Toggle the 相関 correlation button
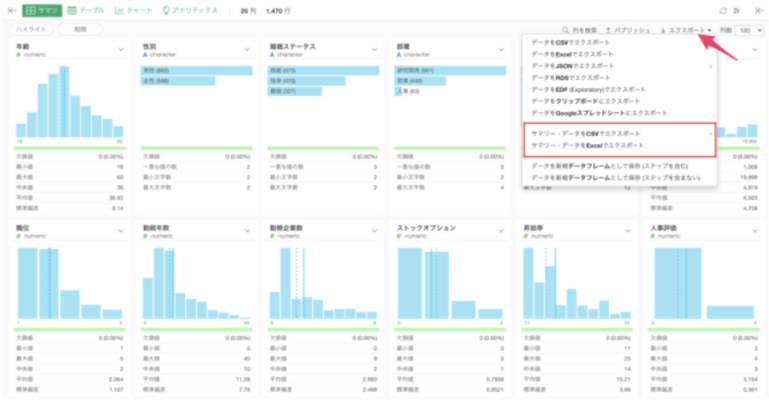 80,30
